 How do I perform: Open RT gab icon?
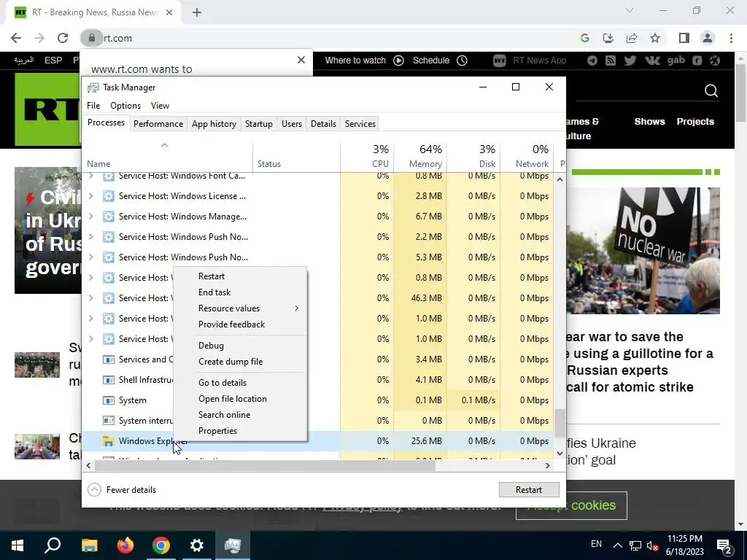[x=676, y=61]
